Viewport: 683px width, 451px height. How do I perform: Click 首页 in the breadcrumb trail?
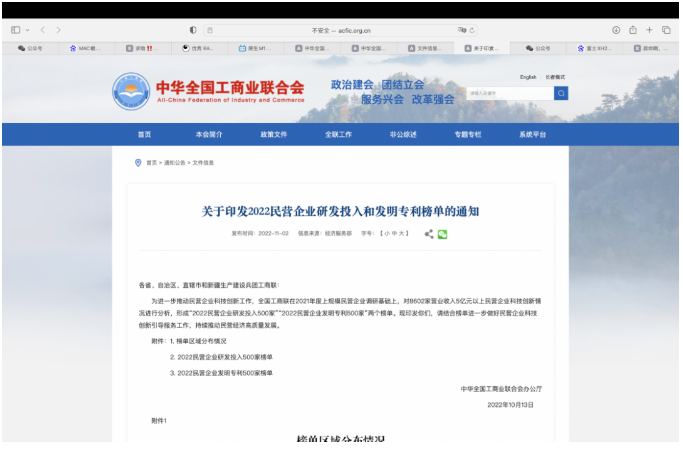pyautogui.click(x=152, y=163)
